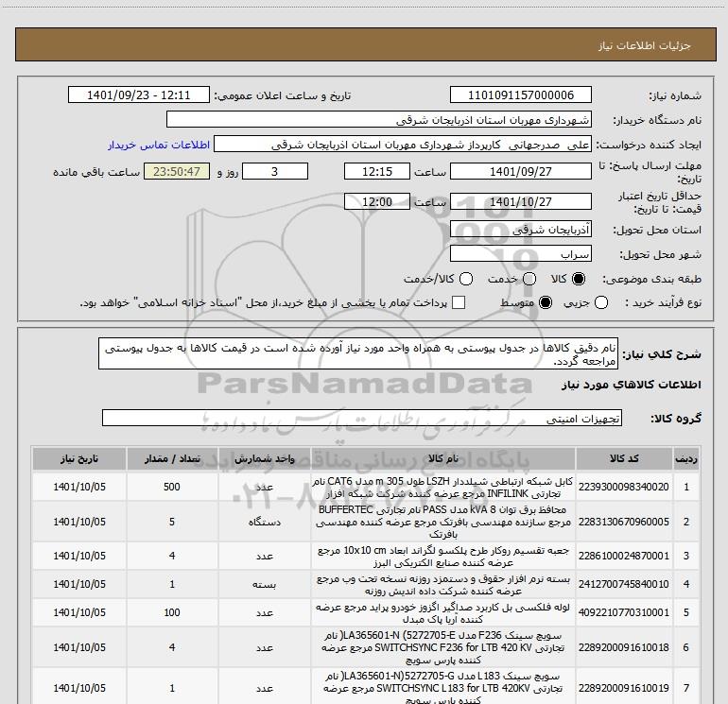The width and height of the screenshot is (728, 704).
Task: Click product code 2289200091610019
Action: click(624, 688)
